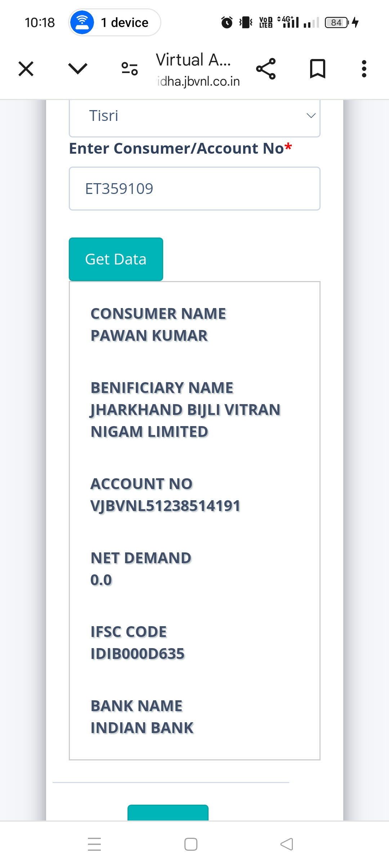389x868 pixels.
Task: Tap the alarm clock status icon
Action: click(227, 22)
